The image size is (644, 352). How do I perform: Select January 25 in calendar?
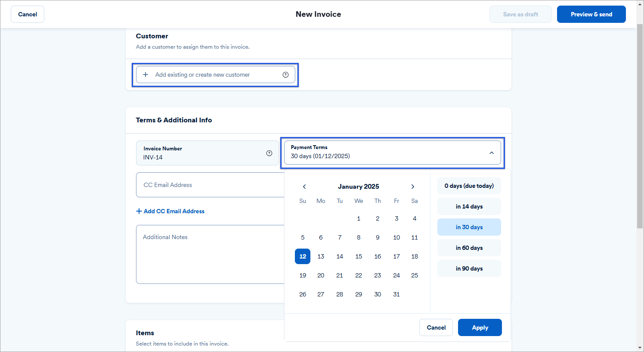415,275
